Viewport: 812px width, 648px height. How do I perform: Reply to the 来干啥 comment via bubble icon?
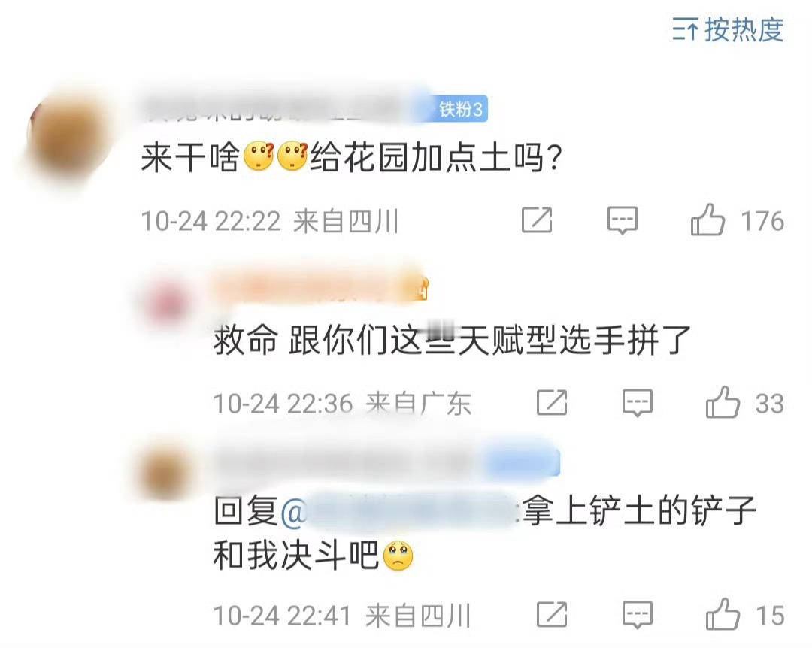click(622, 221)
